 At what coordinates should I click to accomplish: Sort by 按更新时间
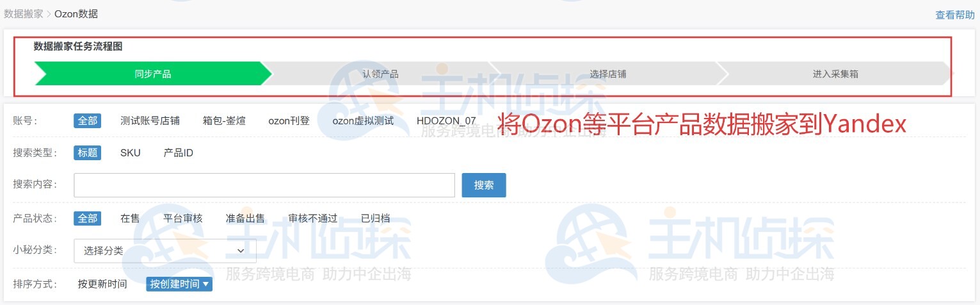click(x=102, y=284)
